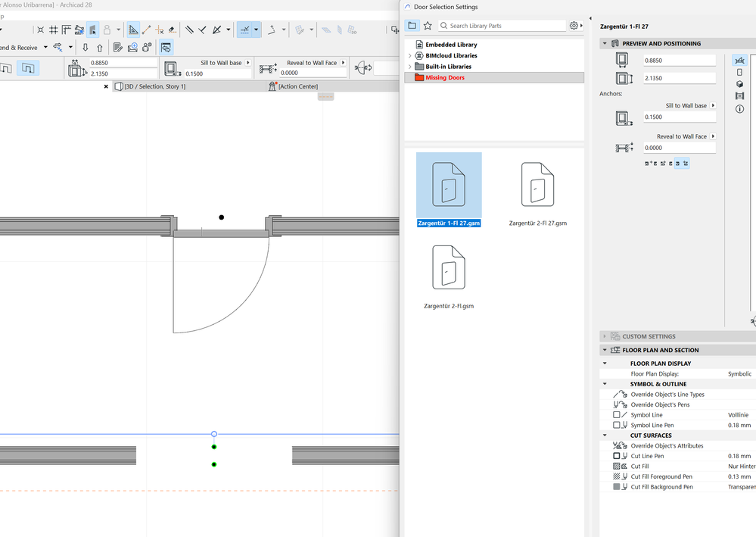756x537 pixels.
Task: Select the Measure tool icon
Action: [x=147, y=30]
